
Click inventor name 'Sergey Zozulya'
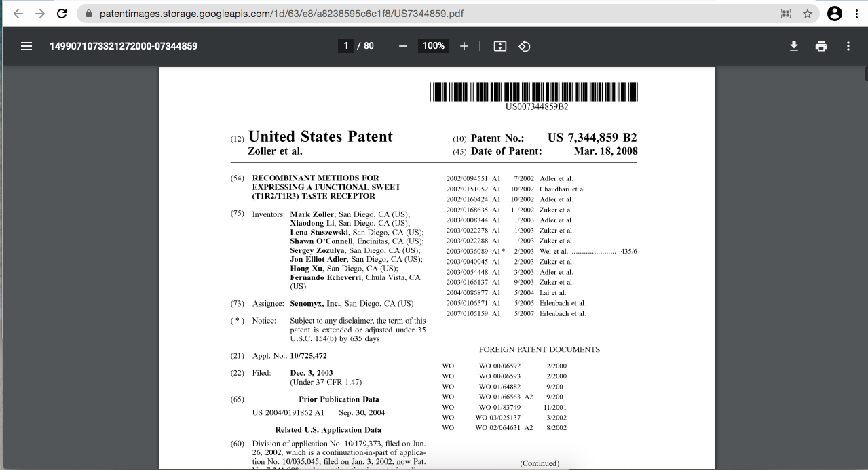317,251
